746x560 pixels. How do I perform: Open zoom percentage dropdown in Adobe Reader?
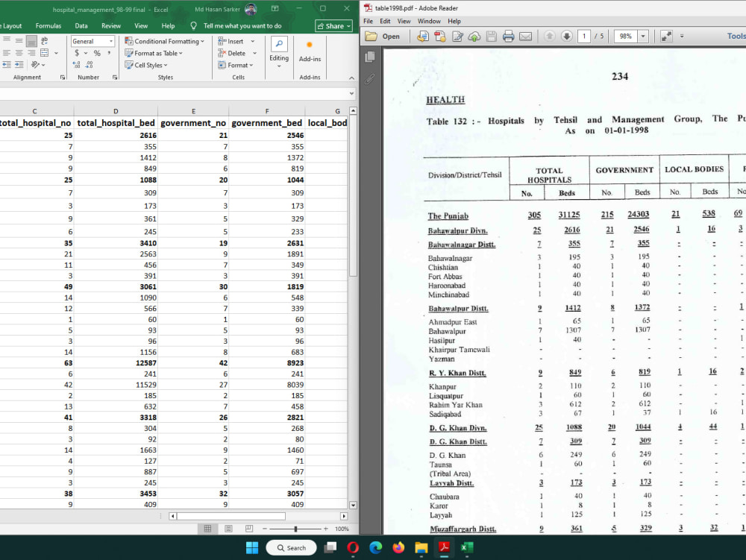pos(643,36)
